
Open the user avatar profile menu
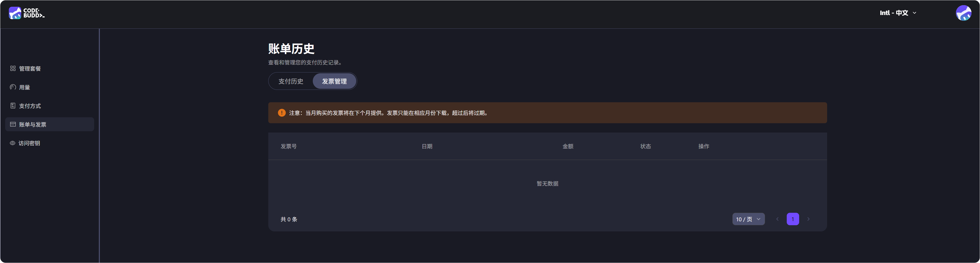coord(963,13)
